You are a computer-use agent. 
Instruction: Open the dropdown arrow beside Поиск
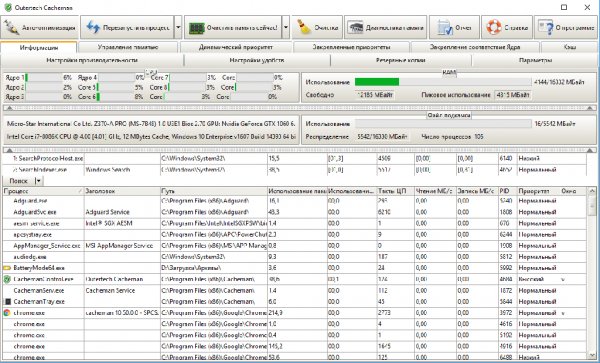click(x=38, y=181)
